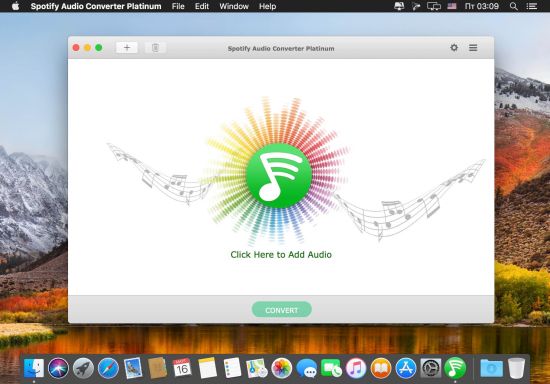Open Maps from the Dock

point(257,368)
